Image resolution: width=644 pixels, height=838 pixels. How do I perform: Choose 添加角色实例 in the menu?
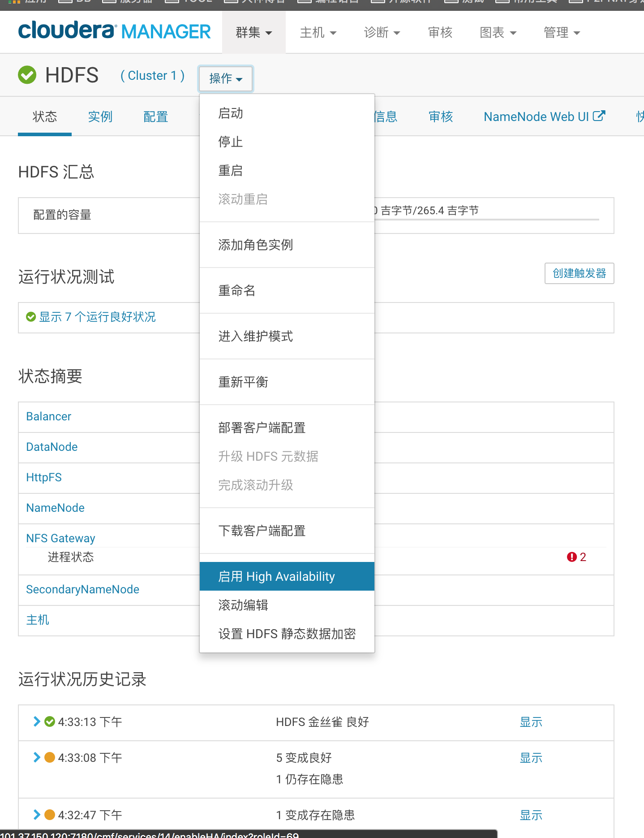click(x=287, y=245)
